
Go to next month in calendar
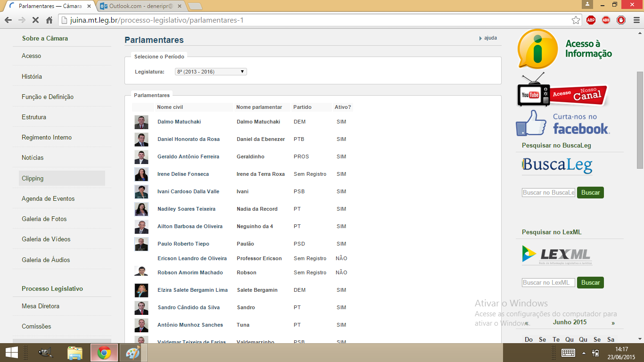point(613,323)
